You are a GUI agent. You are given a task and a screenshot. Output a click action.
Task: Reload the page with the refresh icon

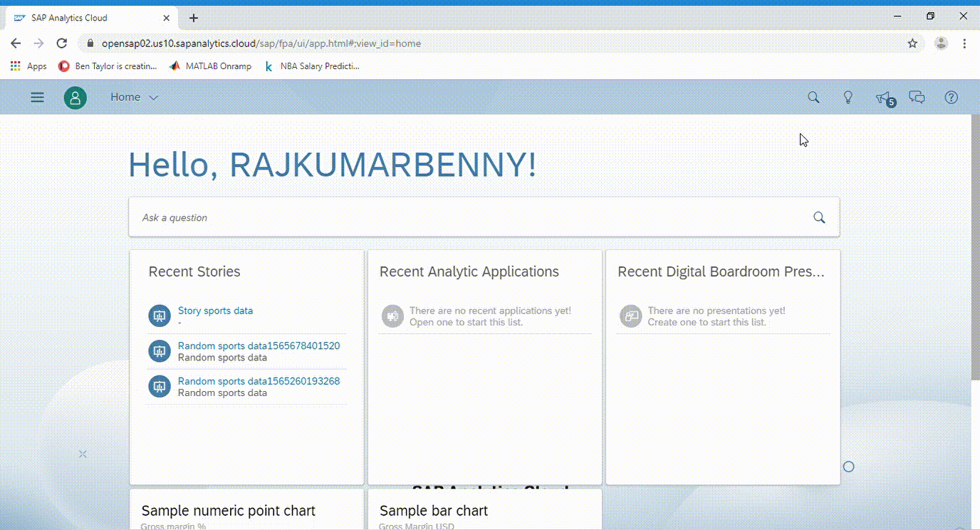point(61,43)
